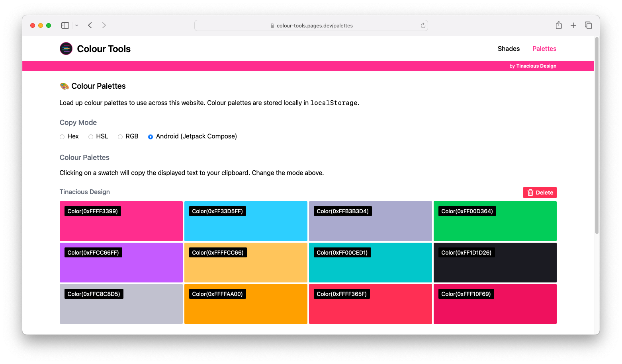Copy the orange Color(0xFFFFAA00) swatch
The height and width of the screenshot is (364, 622).
click(246, 304)
